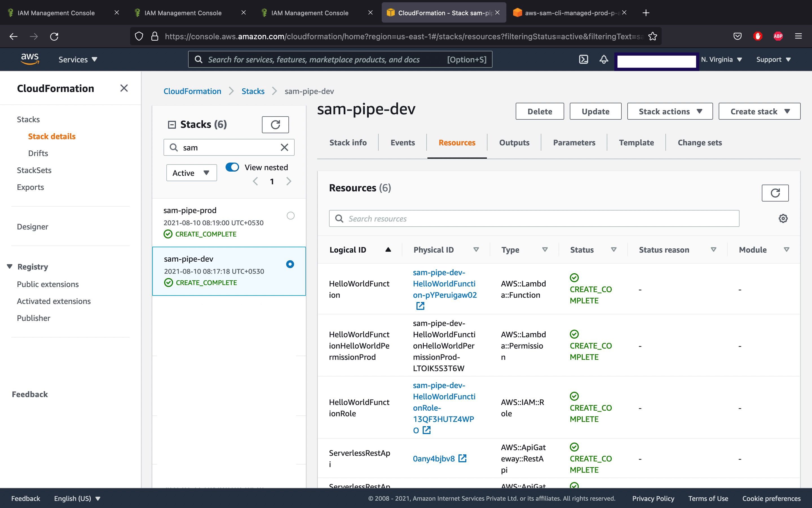Refresh the Stacks list

coord(275,125)
